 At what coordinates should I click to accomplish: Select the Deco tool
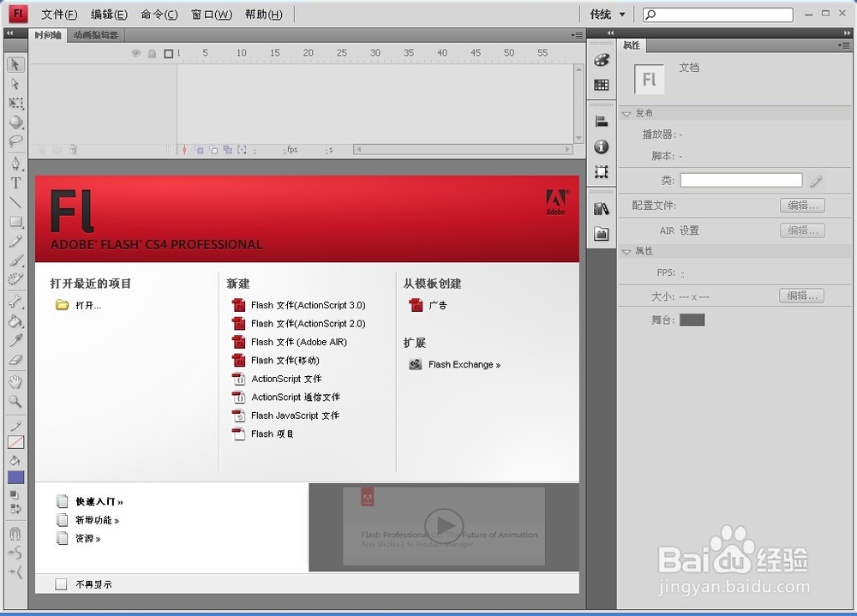tap(15, 279)
